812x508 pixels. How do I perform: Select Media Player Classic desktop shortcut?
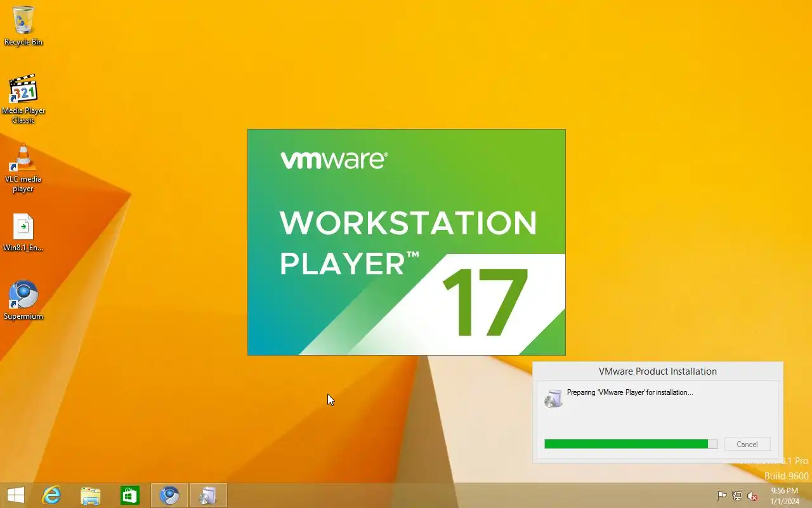point(23,98)
